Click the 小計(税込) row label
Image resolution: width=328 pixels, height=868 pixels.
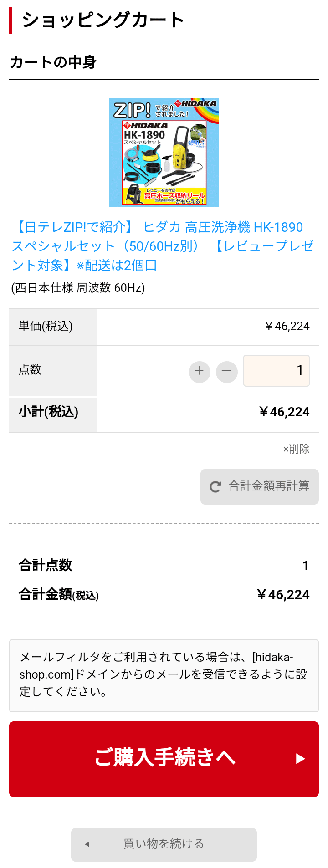pyautogui.click(x=48, y=412)
